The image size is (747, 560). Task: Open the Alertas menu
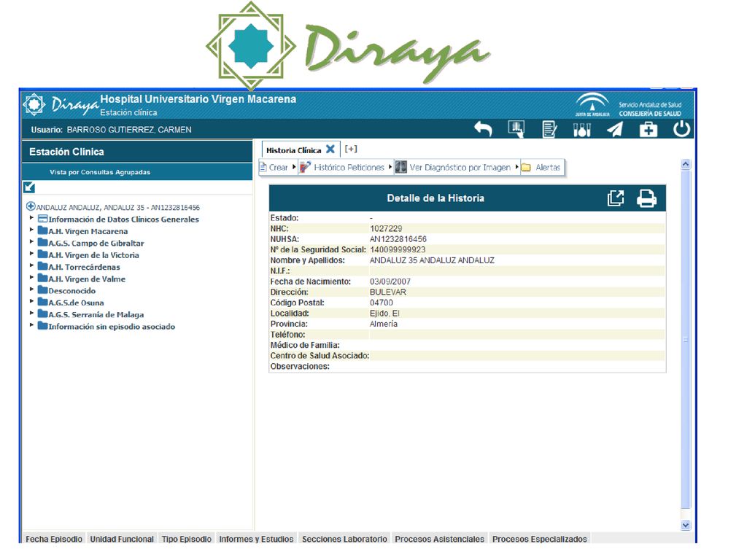(542, 167)
